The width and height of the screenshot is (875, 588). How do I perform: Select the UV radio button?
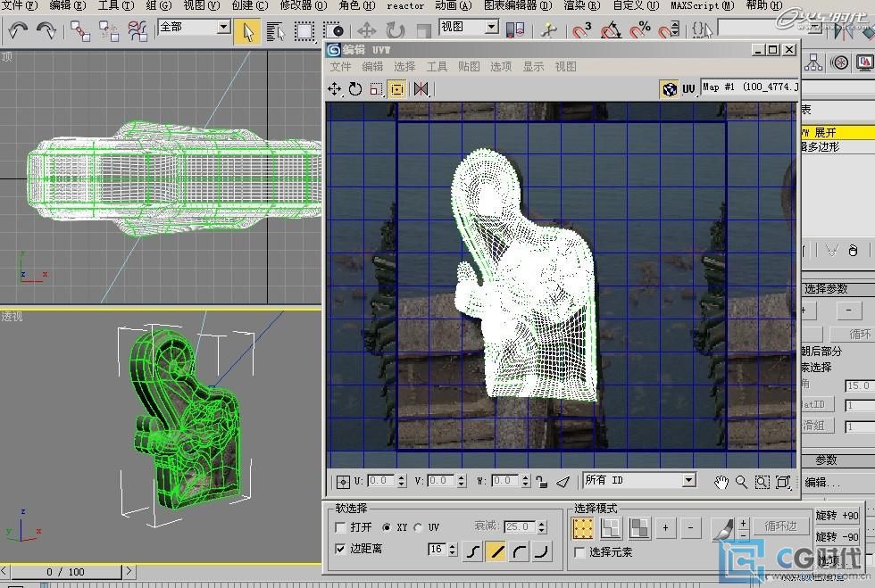tap(419, 527)
